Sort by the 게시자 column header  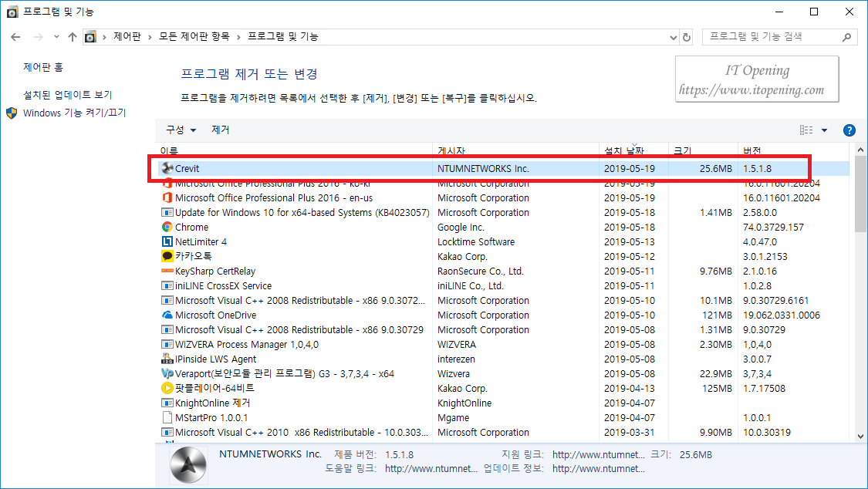(x=451, y=150)
